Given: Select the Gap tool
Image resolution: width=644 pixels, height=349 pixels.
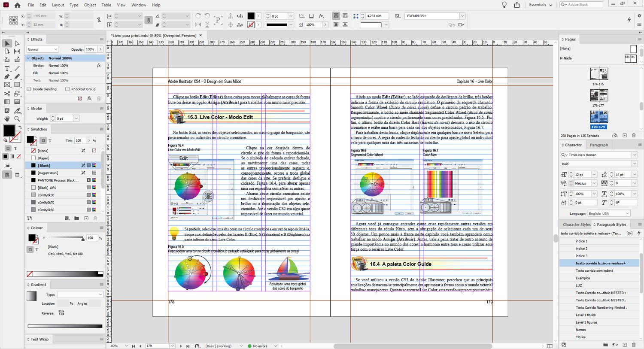Looking at the screenshot, I should [x=17, y=52].
